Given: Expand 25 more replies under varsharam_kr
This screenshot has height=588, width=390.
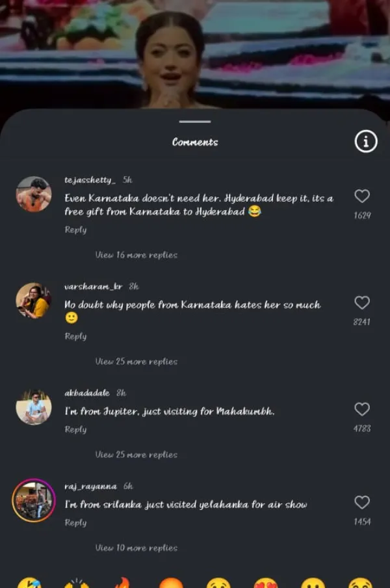Looking at the screenshot, I should 136,362.
